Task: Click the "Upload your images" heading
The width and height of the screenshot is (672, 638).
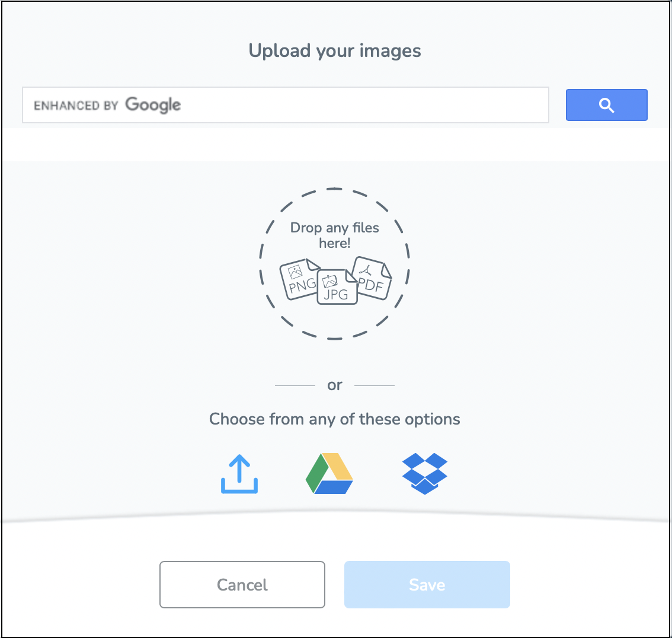Action: point(335,51)
